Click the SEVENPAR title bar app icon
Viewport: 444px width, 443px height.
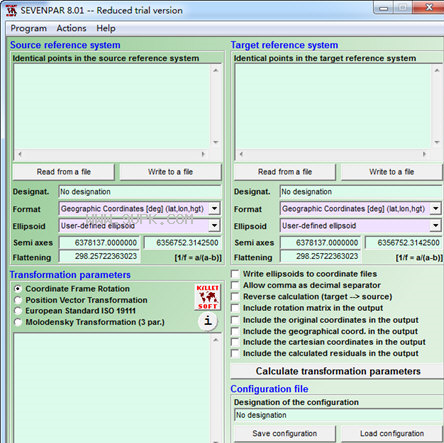click(x=11, y=10)
